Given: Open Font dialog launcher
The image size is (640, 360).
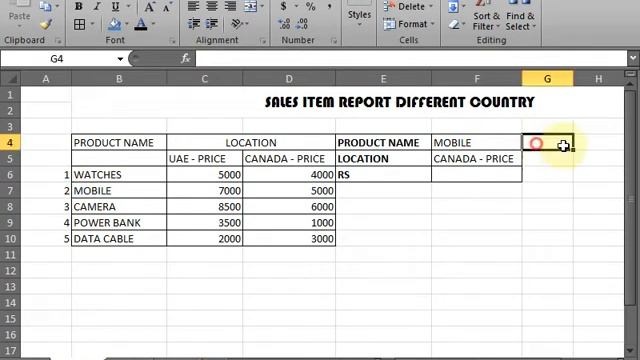Looking at the screenshot, I should click(x=172, y=40).
